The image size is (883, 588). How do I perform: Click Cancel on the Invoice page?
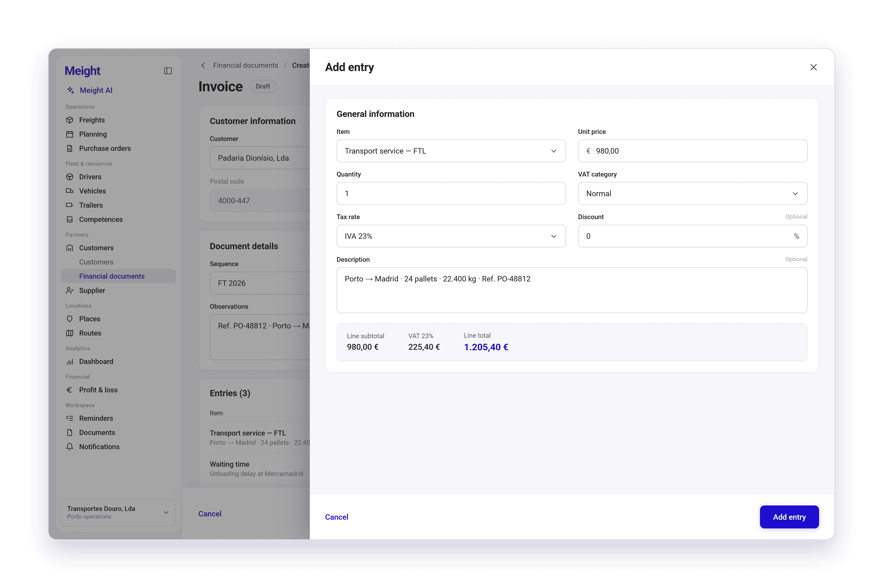point(209,513)
